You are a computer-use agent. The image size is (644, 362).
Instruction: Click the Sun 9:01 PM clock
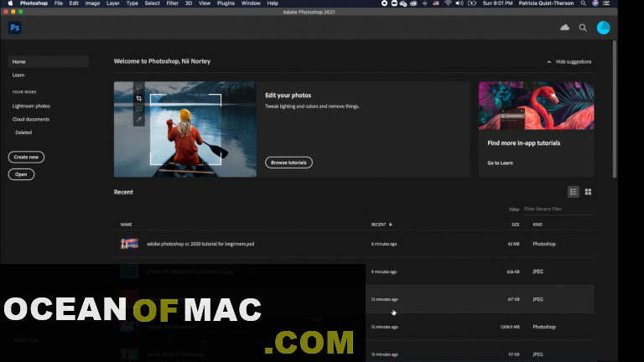(497, 3)
